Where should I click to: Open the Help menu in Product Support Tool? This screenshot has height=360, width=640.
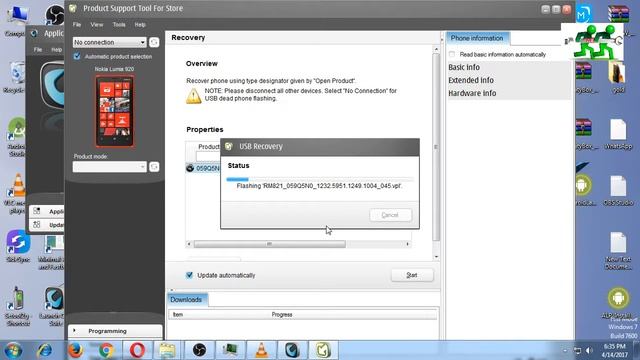pos(140,24)
